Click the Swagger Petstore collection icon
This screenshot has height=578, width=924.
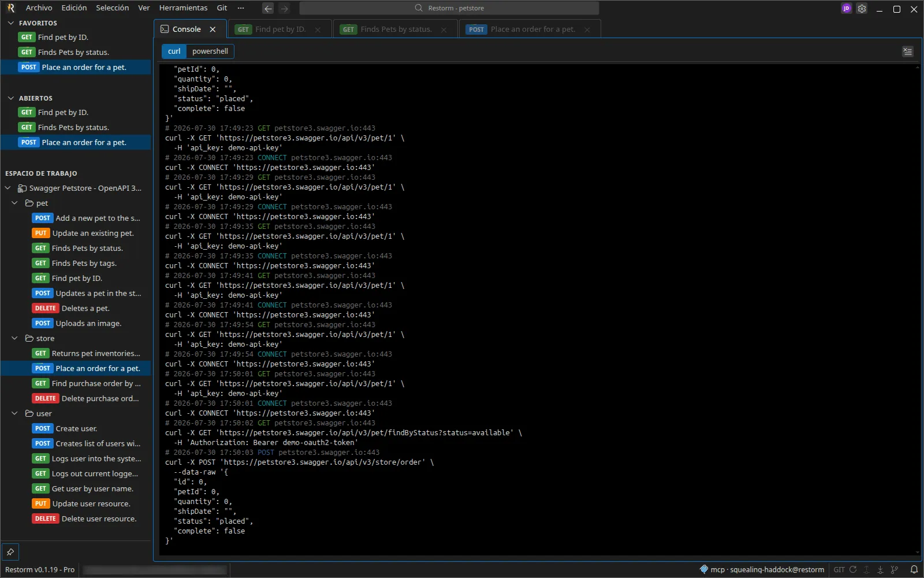[x=22, y=188]
